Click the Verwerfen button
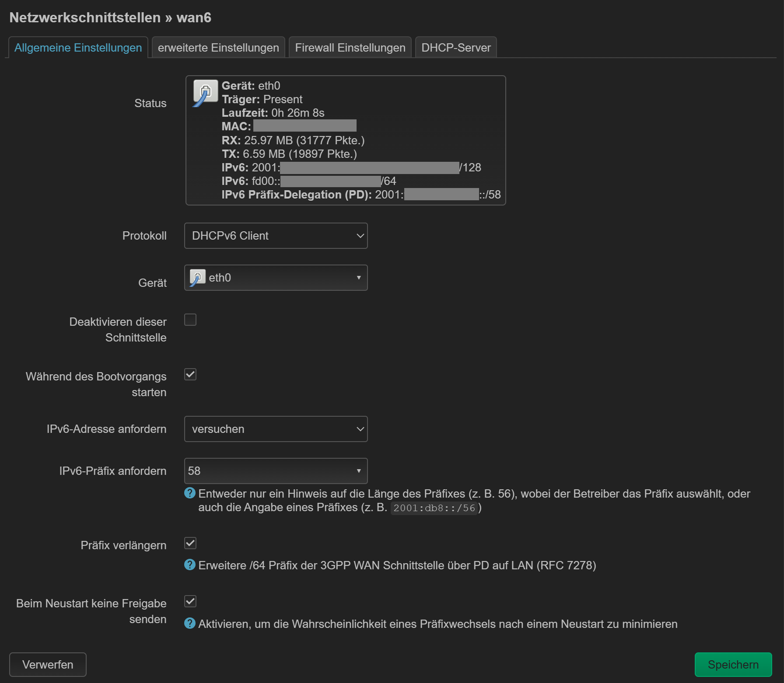The width and height of the screenshot is (784, 683). coord(48,665)
